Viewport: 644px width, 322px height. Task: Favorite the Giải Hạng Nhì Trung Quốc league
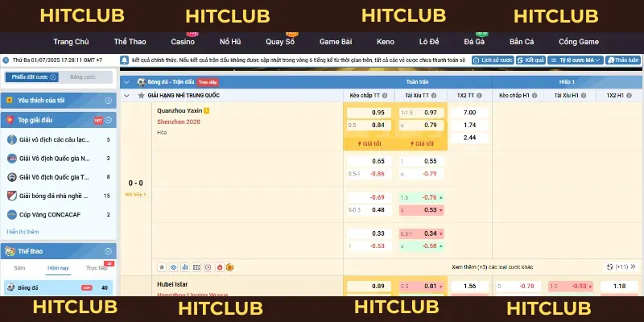pos(142,95)
